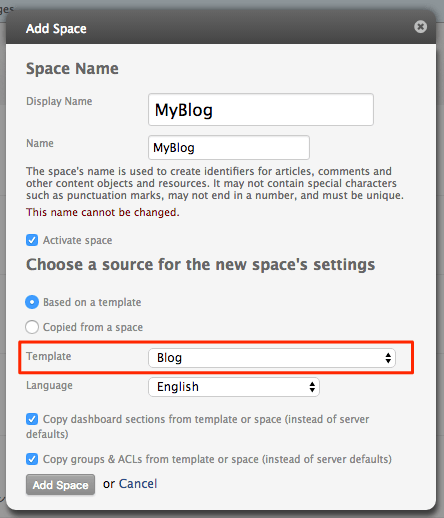Click the Language label
444x518 pixels.
[49, 385]
